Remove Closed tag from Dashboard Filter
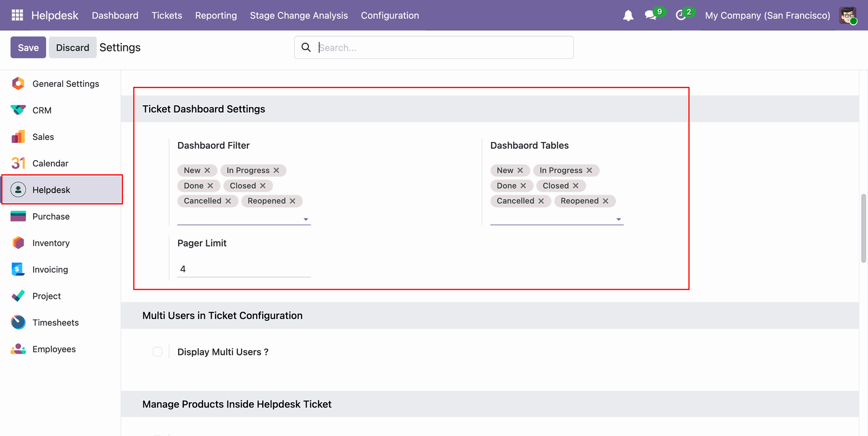The width and height of the screenshot is (868, 436). point(263,186)
